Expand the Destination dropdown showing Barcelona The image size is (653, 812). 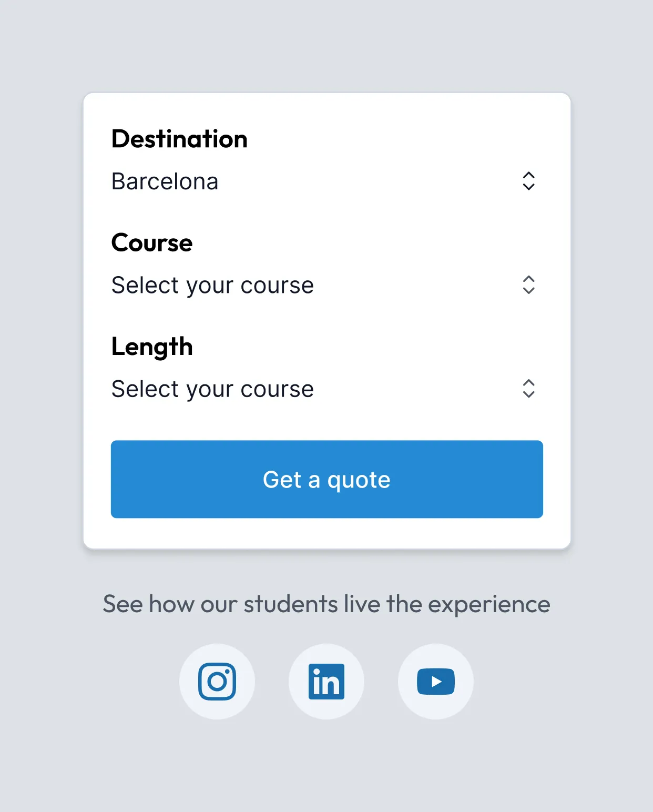pos(326,181)
